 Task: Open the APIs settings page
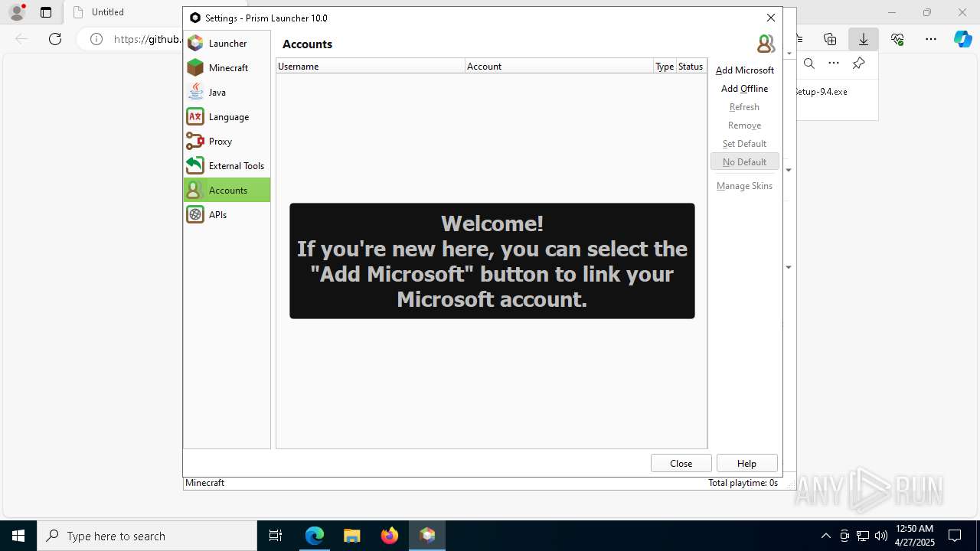tap(227, 215)
